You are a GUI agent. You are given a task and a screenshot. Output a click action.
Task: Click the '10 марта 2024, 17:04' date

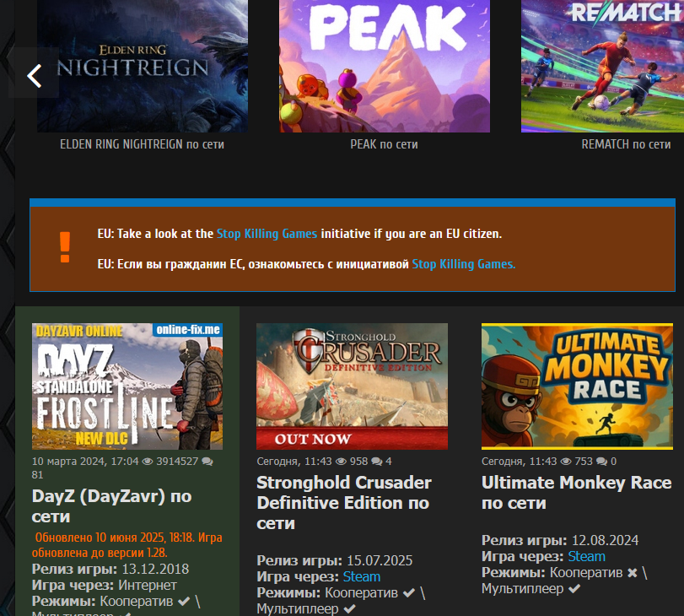point(85,462)
